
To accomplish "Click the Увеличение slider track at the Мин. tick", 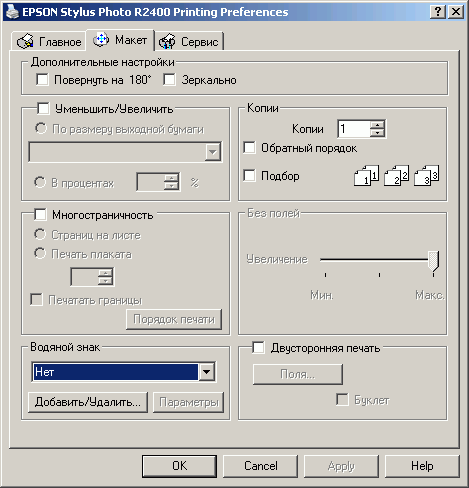I will (x=326, y=259).
